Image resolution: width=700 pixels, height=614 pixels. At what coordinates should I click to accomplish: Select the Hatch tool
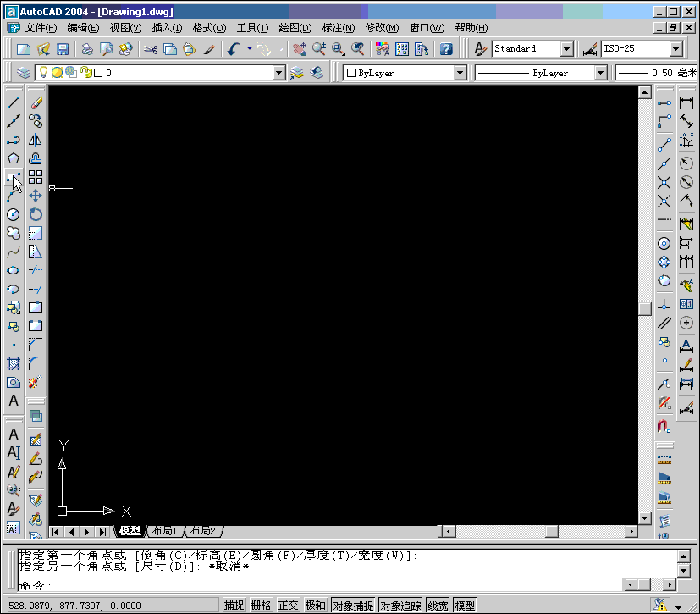(x=14, y=363)
